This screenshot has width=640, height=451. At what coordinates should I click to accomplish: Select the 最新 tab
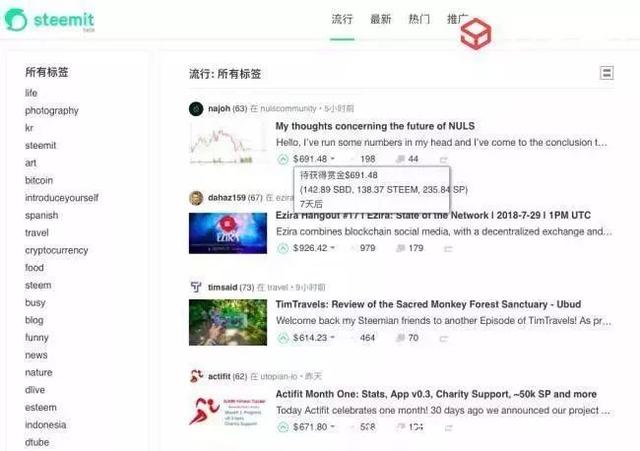380,19
